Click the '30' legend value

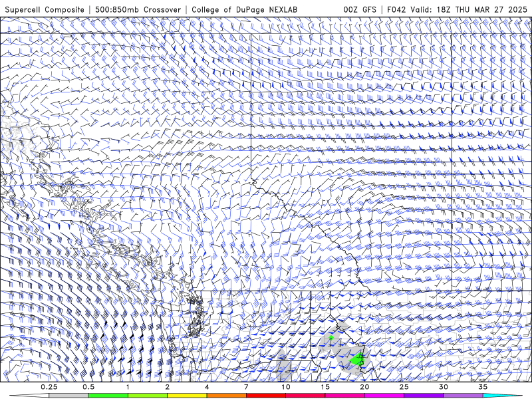click(x=444, y=387)
